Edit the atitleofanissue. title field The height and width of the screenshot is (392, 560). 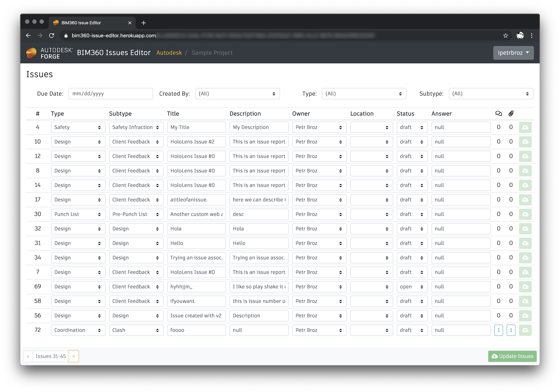coord(196,200)
